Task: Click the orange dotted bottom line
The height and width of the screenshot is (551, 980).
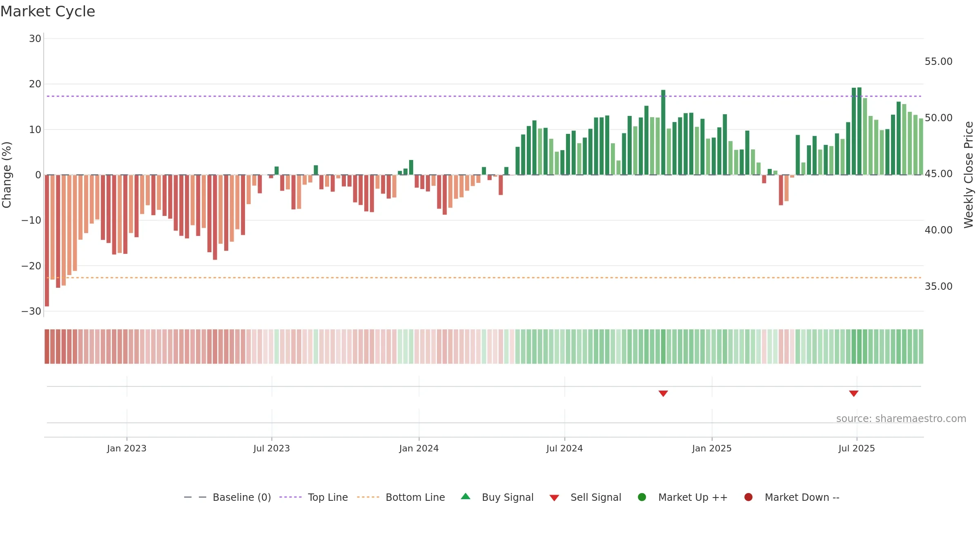Action: [x=484, y=278]
